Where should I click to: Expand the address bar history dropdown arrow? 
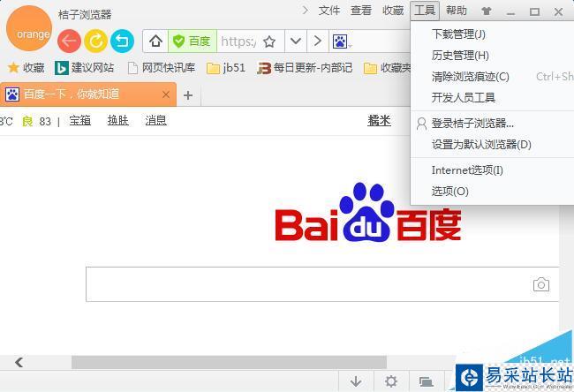point(296,41)
